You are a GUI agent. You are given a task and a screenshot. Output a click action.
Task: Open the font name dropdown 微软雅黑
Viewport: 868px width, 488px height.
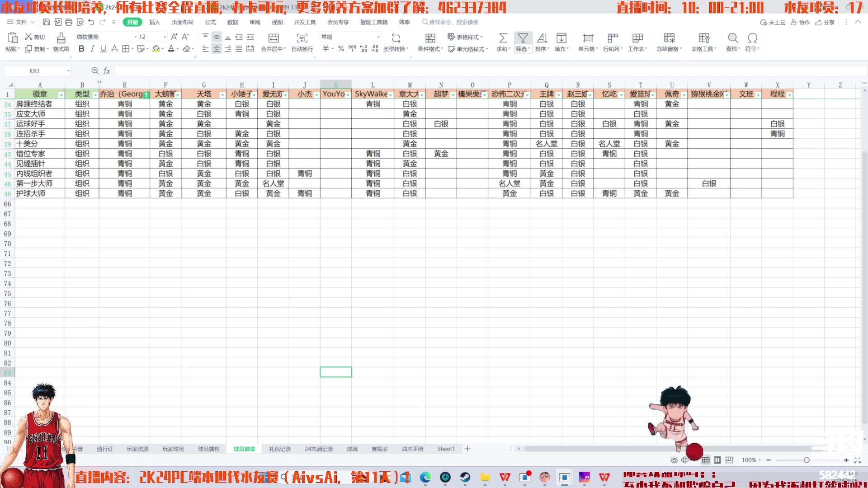(x=135, y=37)
